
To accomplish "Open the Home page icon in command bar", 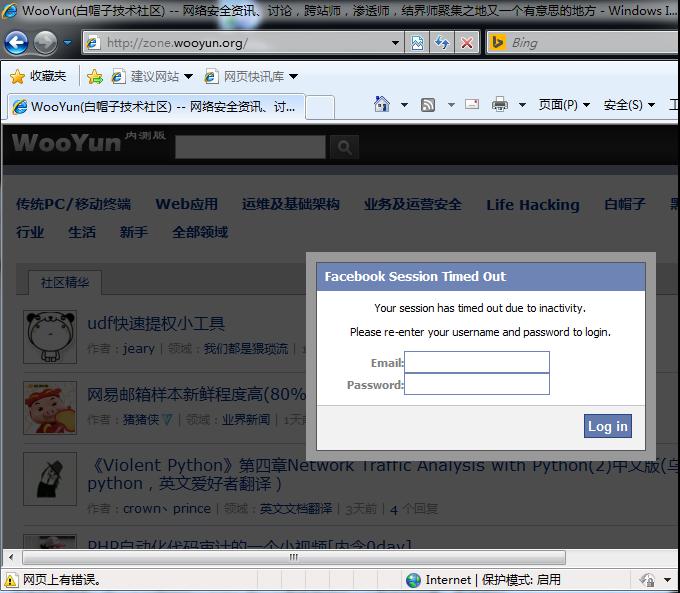I will 382,105.
